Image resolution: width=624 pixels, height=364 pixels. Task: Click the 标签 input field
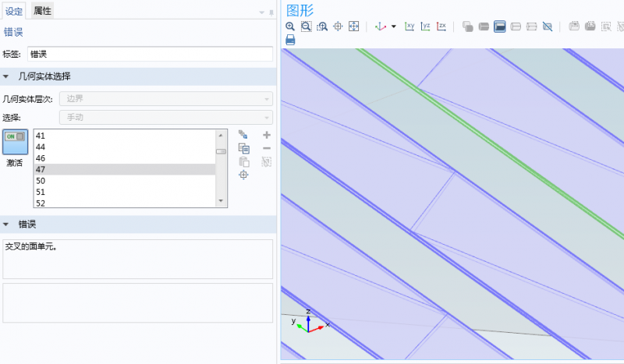(150, 54)
